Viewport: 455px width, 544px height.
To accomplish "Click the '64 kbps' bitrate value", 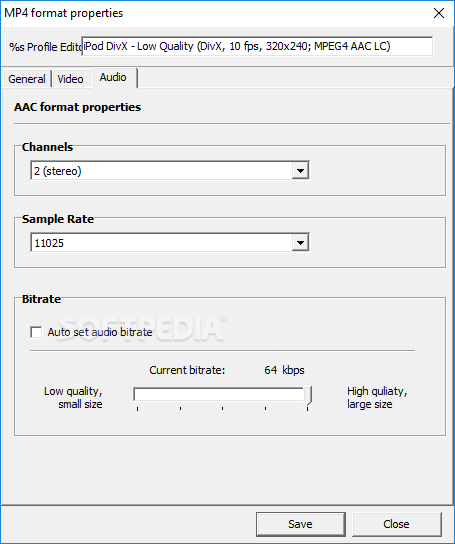I will click(x=284, y=370).
